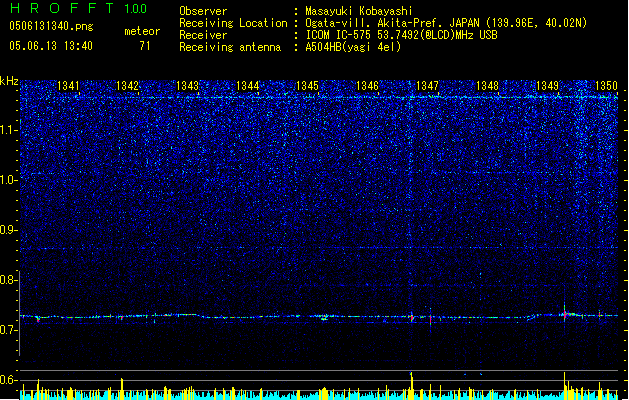Click the 1344 time marker
629x400 pixels.
click(x=248, y=86)
